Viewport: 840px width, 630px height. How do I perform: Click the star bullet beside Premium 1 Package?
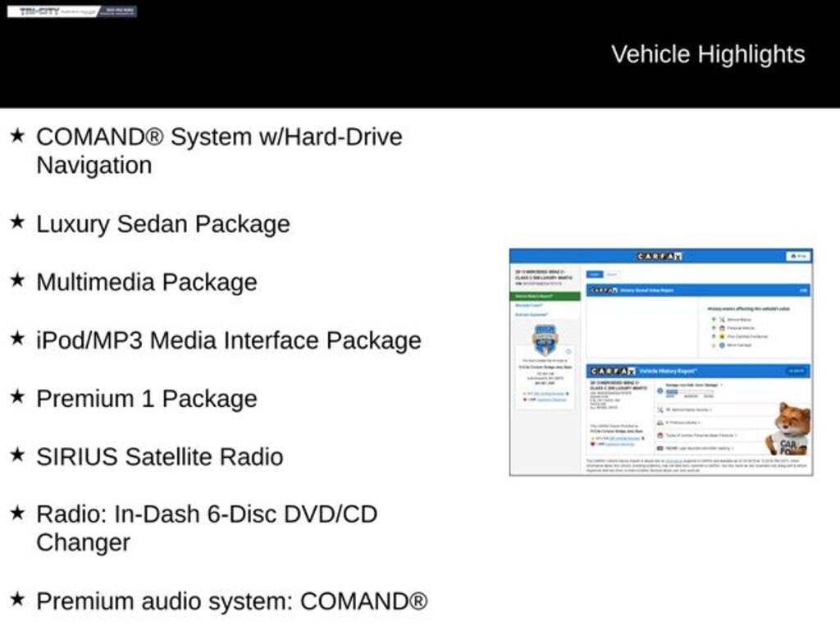17,397
